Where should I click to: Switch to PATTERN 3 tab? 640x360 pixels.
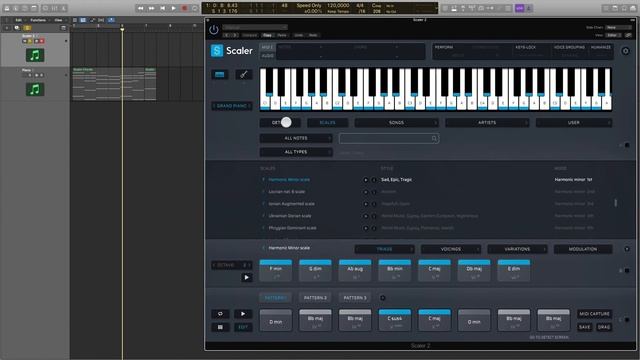355,298
